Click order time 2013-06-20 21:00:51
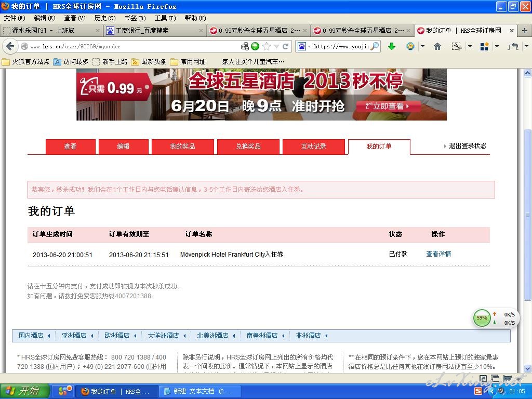Screen dimensions: 532x399 point(62,255)
